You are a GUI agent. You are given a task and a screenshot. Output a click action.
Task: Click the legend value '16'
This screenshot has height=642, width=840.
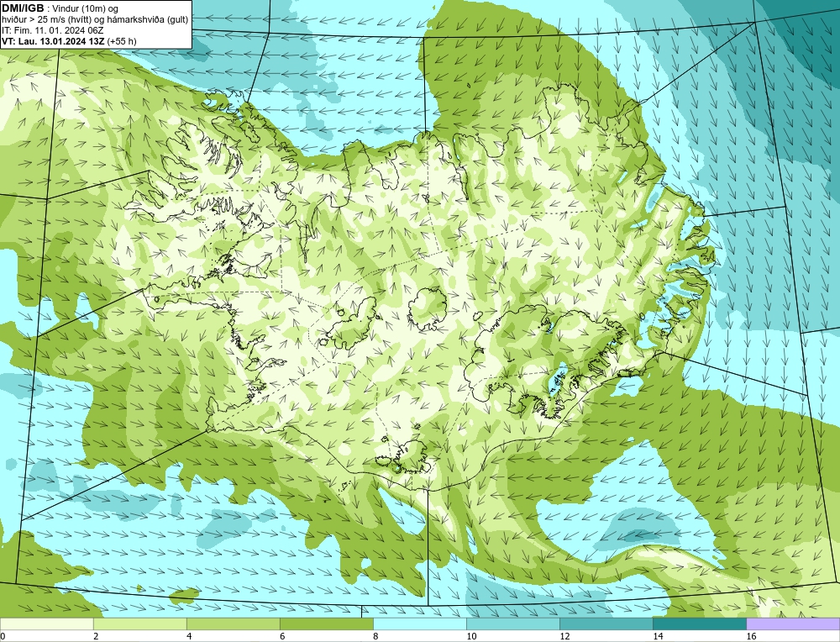click(751, 637)
